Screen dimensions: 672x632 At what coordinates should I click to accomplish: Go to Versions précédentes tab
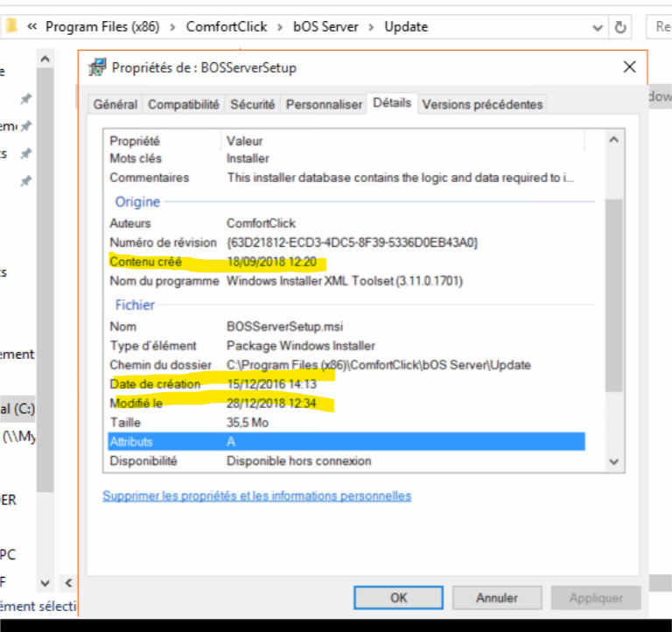point(482,104)
